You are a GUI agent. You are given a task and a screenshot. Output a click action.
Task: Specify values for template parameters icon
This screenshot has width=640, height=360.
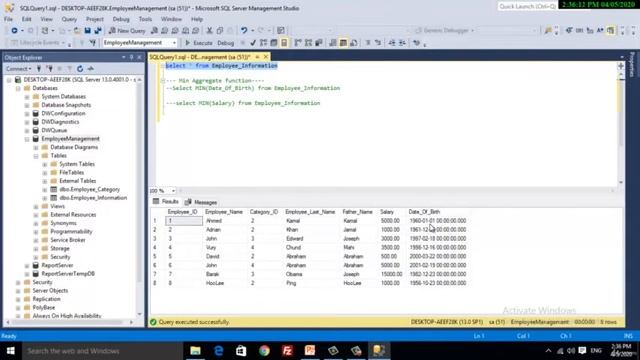click(417, 43)
